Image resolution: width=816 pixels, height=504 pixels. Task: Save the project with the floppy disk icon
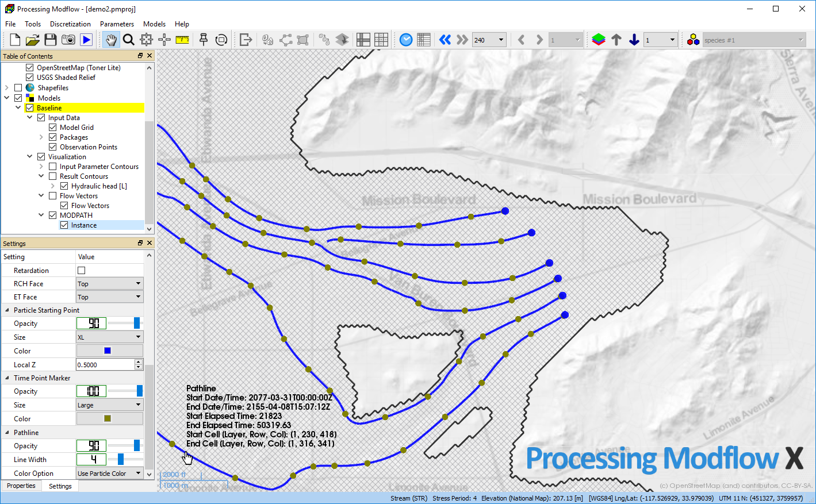coord(51,40)
